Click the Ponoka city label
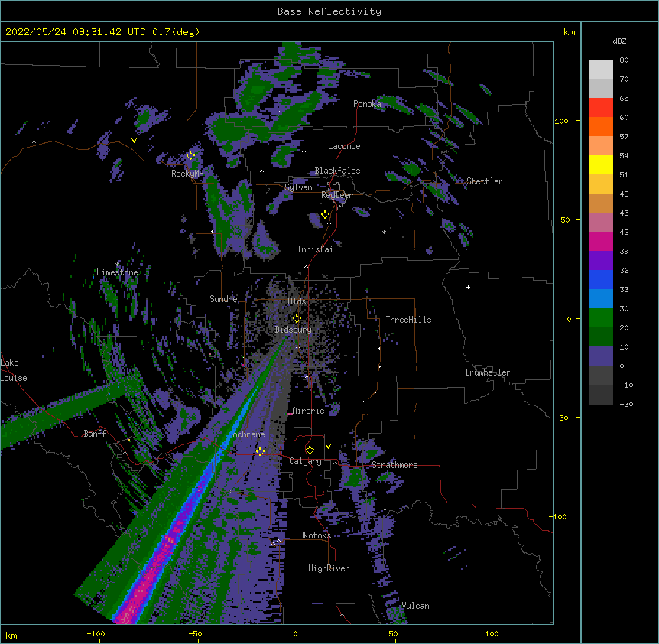The image size is (659, 644). [x=367, y=104]
